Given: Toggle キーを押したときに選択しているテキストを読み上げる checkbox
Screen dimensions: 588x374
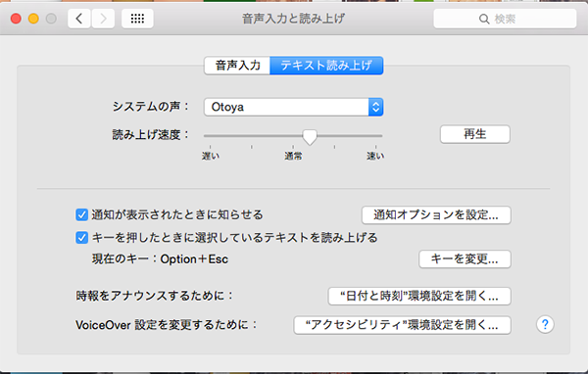Looking at the screenshot, I should click(x=81, y=238).
